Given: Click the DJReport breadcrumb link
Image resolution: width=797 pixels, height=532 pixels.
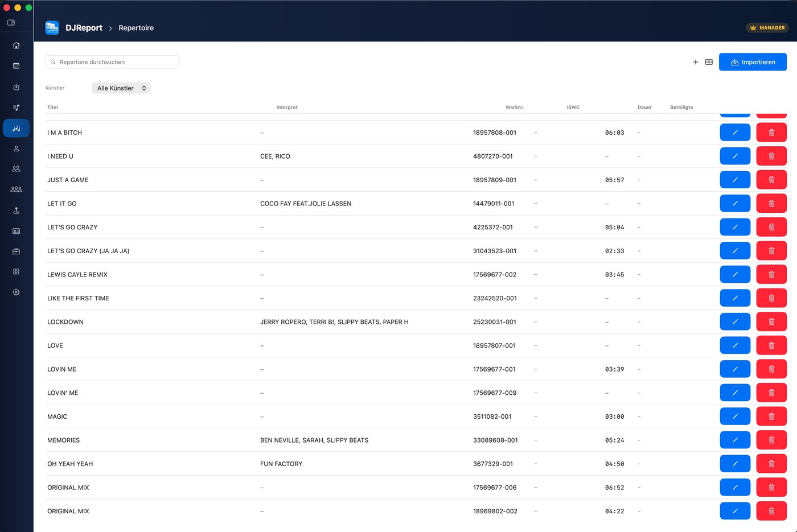Looking at the screenshot, I should [84, 28].
